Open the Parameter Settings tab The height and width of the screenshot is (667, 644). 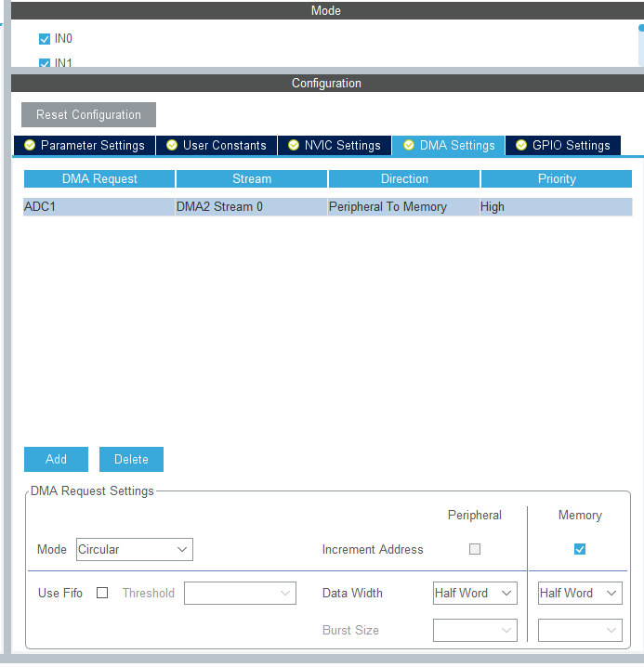(x=85, y=146)
